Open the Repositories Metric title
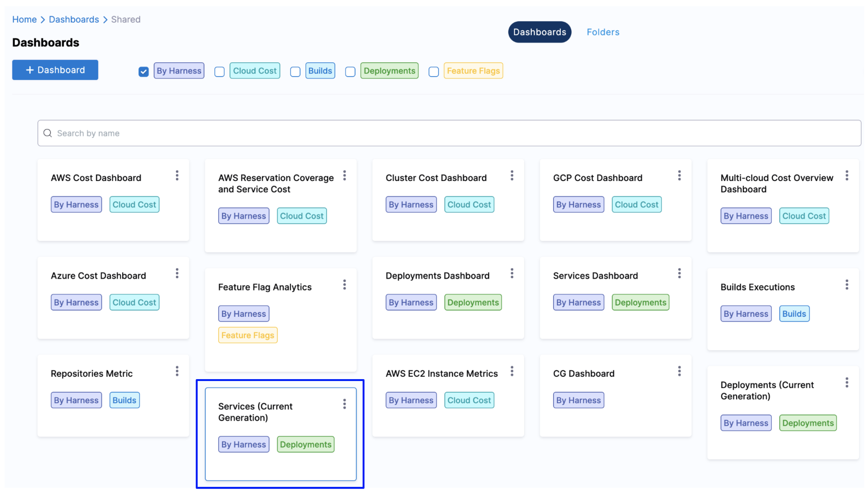Screen dimensions: 868x494 [x=92, y=374]
